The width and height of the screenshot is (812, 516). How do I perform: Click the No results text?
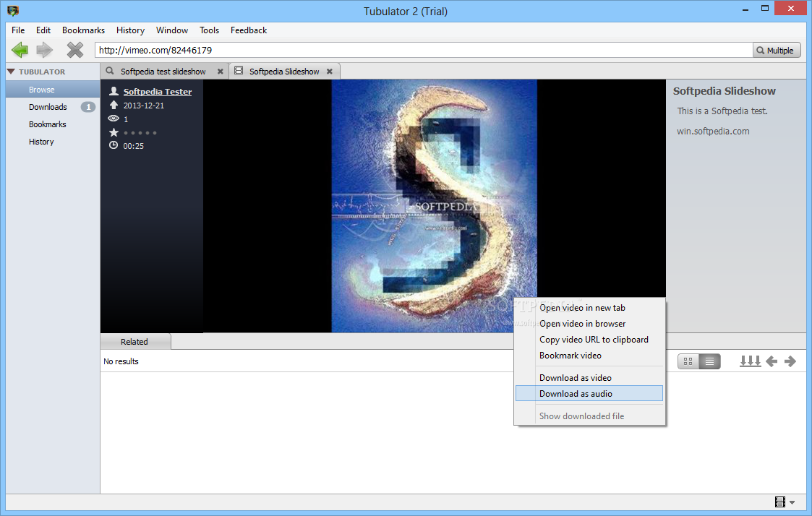(x=121, y=361)
